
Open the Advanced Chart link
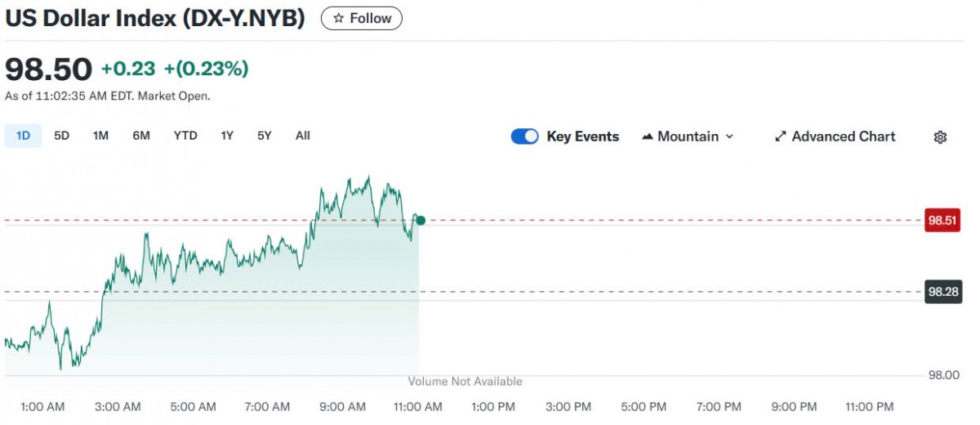(x=843, y=136)
